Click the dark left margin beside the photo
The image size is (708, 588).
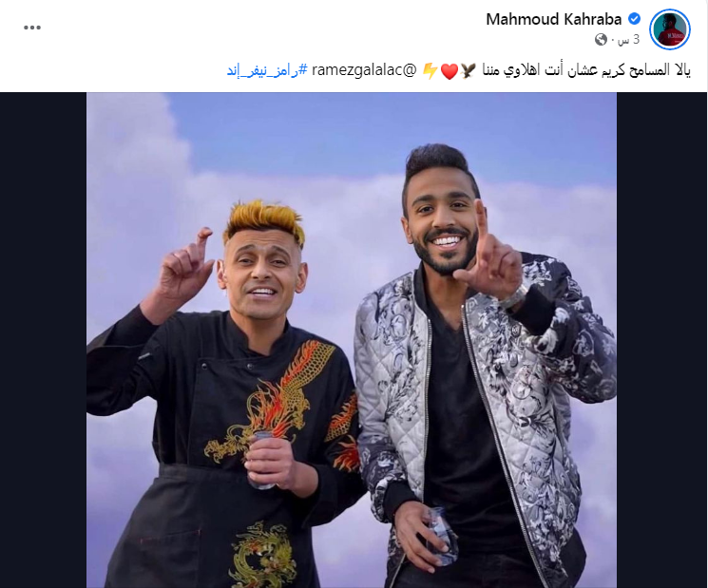[x=44, y=340]
